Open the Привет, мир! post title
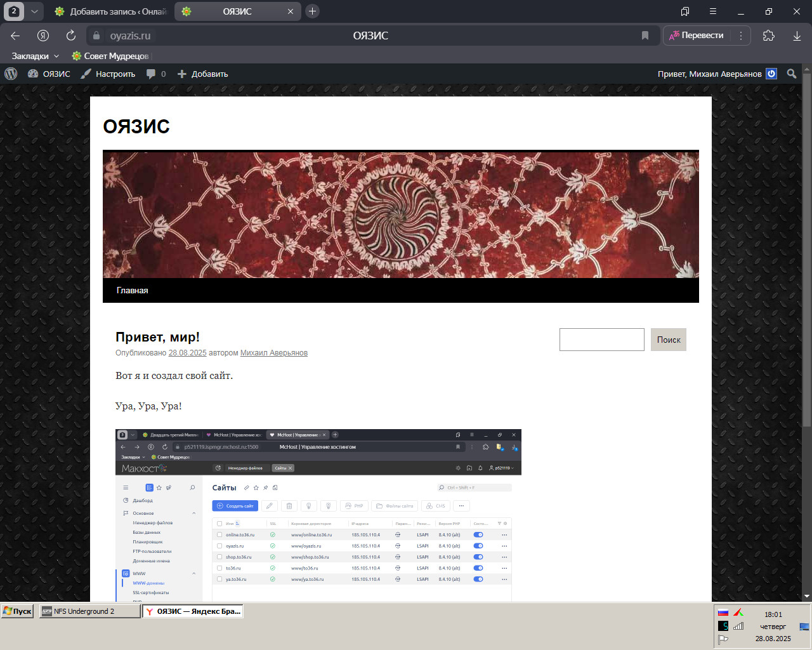Image resolution: width=812 pixels, height=650 pixels. point(157,337)
